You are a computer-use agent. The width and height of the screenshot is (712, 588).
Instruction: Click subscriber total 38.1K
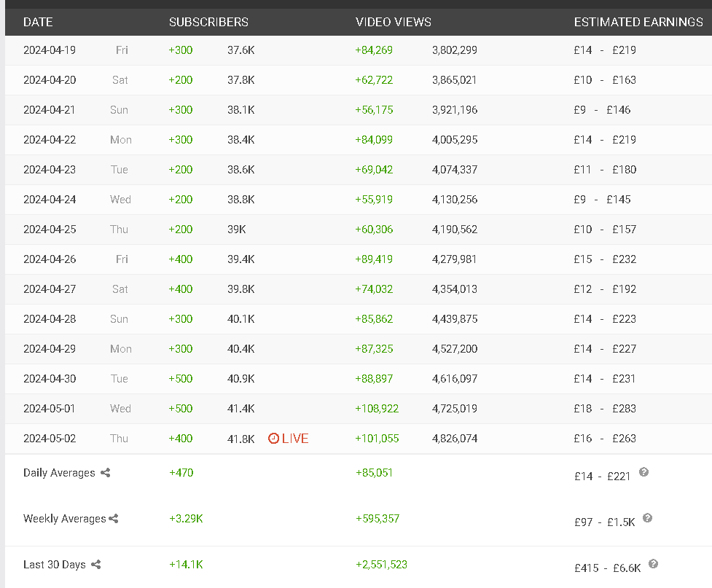(241, 110)
